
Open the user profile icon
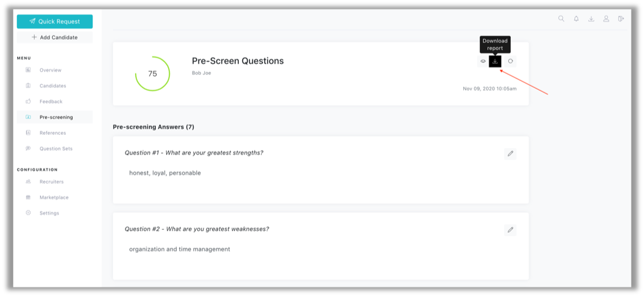click(x=606, y=18)
